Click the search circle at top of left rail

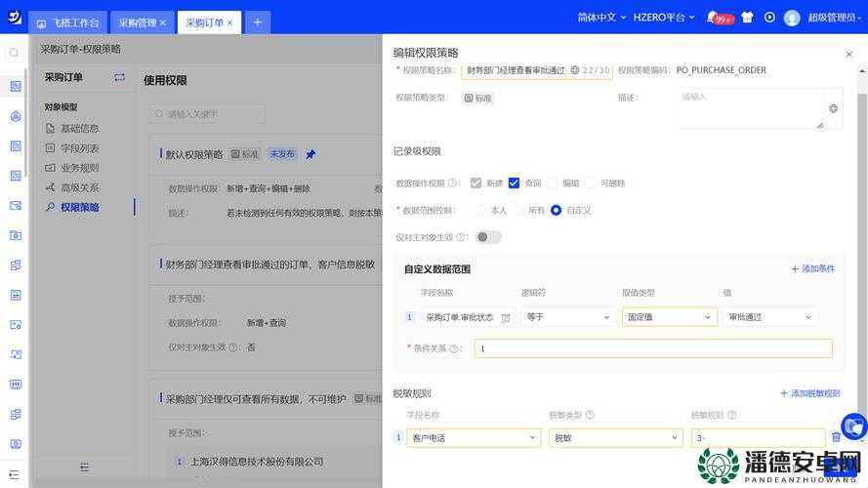[14, 53]
